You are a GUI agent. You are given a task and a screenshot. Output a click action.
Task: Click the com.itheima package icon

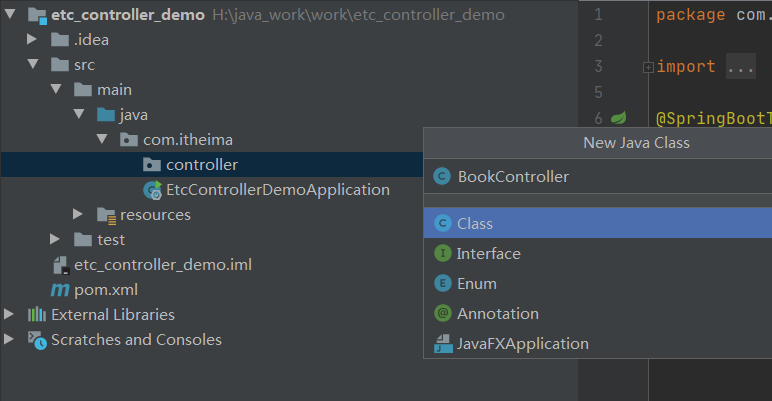(x=129, y=140)
